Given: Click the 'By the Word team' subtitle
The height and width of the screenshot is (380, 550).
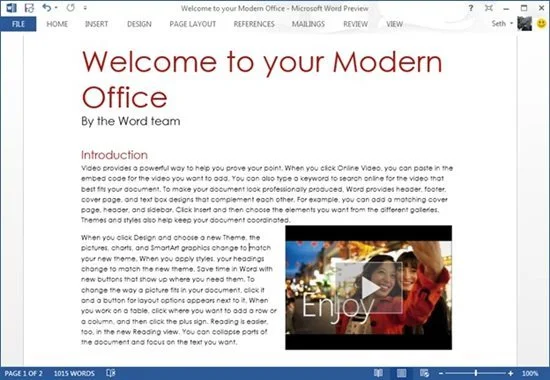Looking at the screenshot, I should [131, 121].
